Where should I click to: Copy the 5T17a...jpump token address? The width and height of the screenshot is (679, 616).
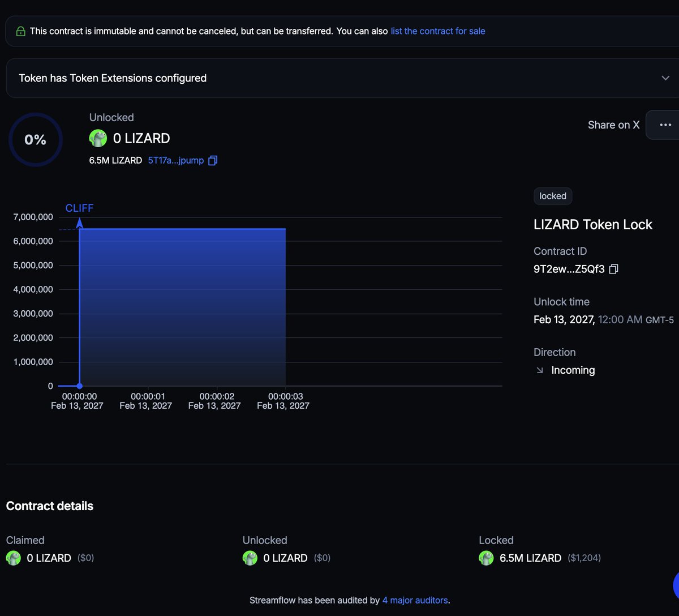(x=213, y=160)
